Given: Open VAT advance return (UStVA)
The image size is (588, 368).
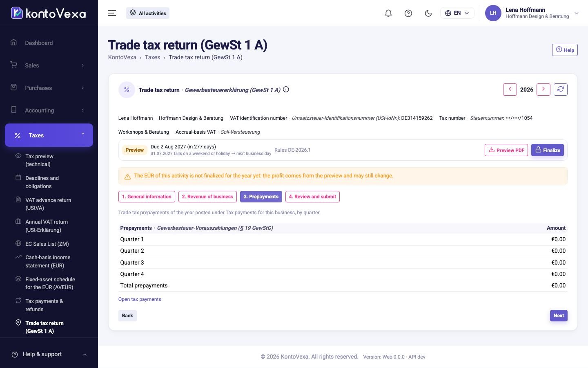Looking at the screenshot, I should point(49,204).
